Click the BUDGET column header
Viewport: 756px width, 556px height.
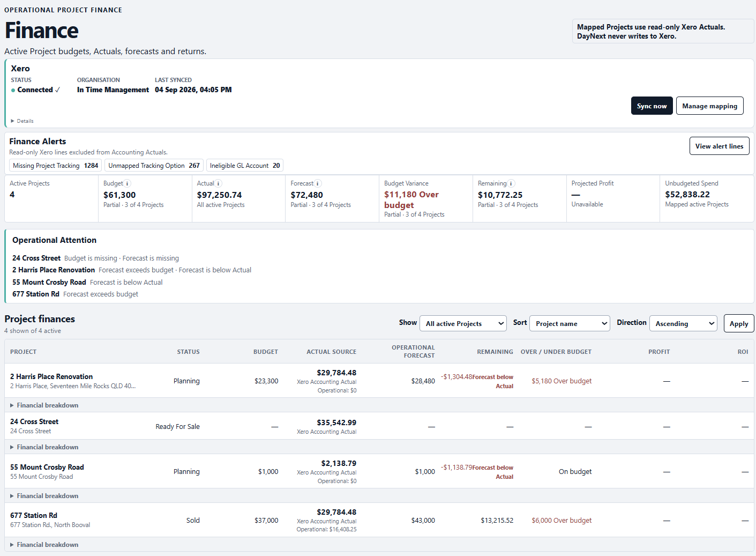tap(266, 352)
